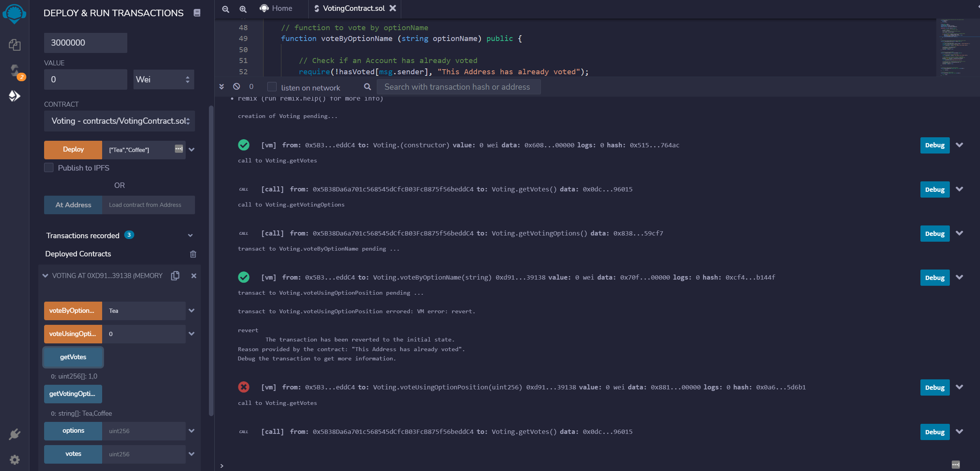Click the orange Deploy button

click(73, 150)
